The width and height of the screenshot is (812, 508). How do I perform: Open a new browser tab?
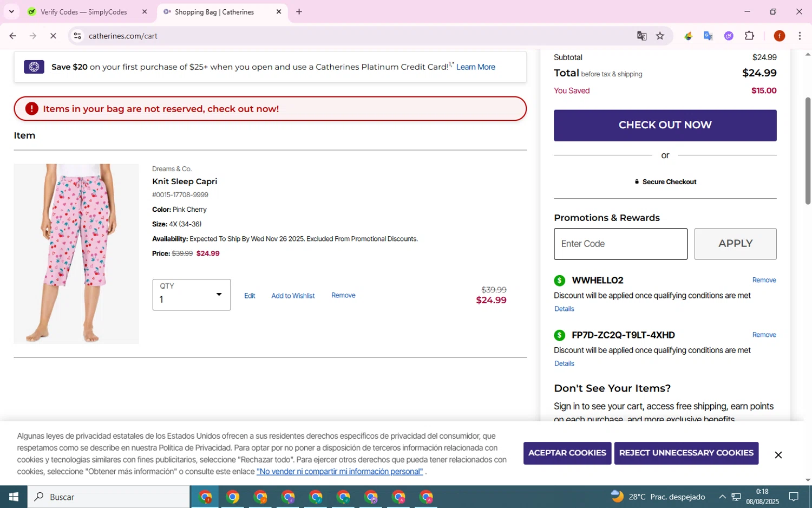pos(299,12)
